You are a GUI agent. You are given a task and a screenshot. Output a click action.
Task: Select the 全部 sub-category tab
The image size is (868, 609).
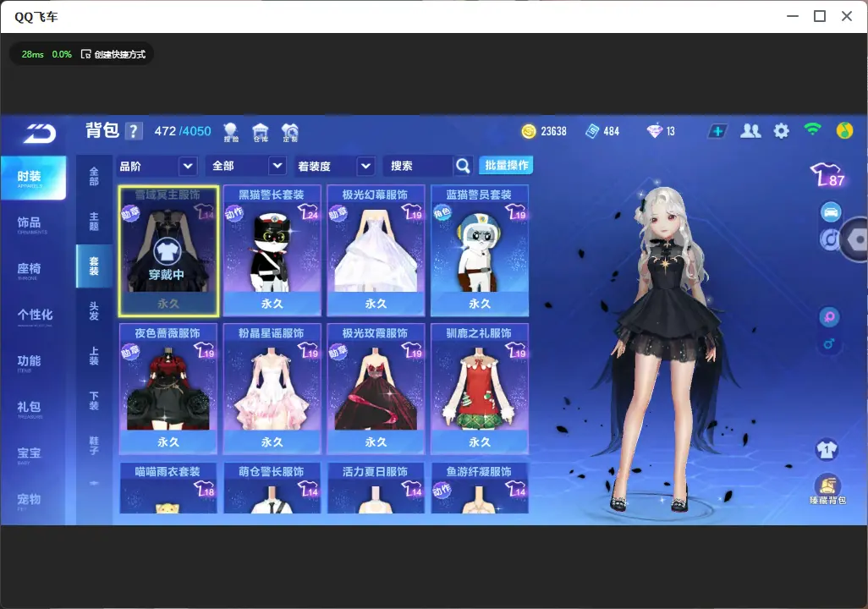pyautogui.click(x=94, y=176)
